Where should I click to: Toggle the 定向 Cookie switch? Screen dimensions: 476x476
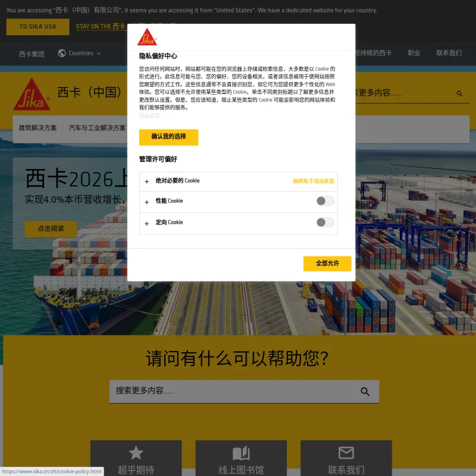[x=325, y=223]
